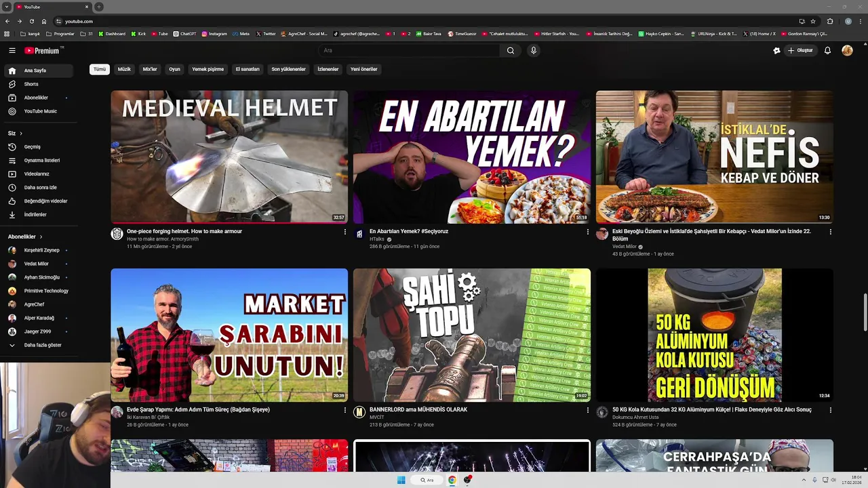Bookmark this page with star icon
Screen dimensions: 868x488
(x=813, y=21)
